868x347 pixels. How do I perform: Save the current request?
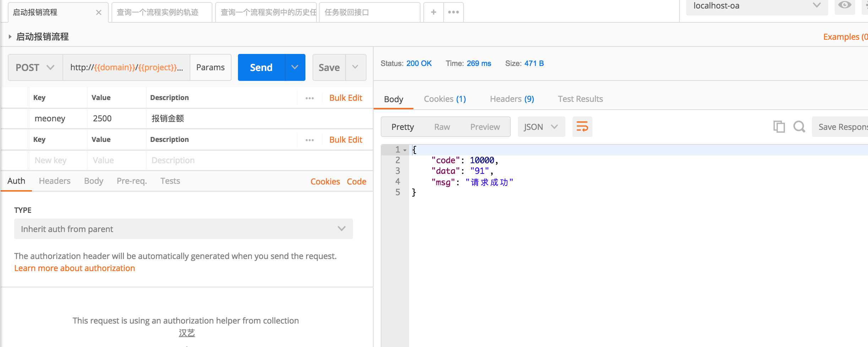(x=329, y=67)
